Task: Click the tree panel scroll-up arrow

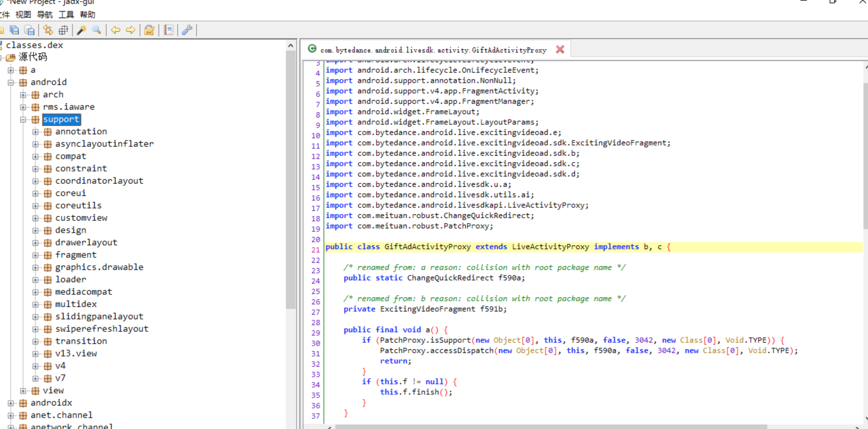Action: [x=291, y=45]
